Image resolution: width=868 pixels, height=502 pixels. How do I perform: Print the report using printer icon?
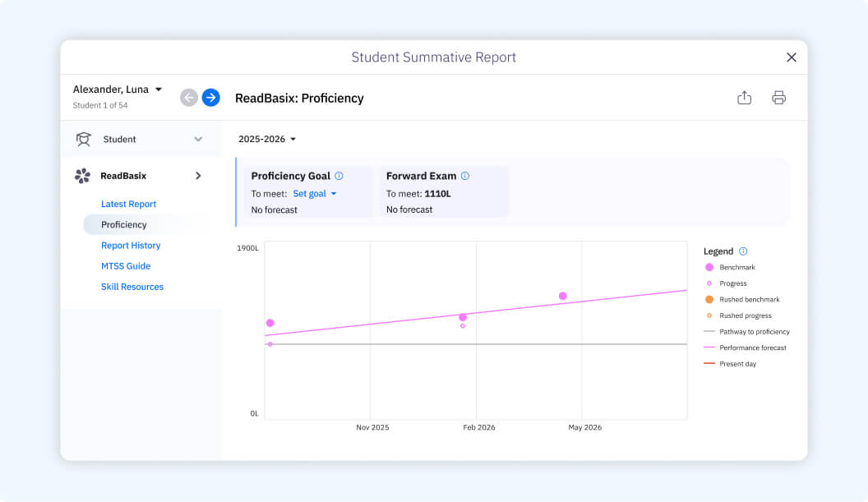click(778, 98)
